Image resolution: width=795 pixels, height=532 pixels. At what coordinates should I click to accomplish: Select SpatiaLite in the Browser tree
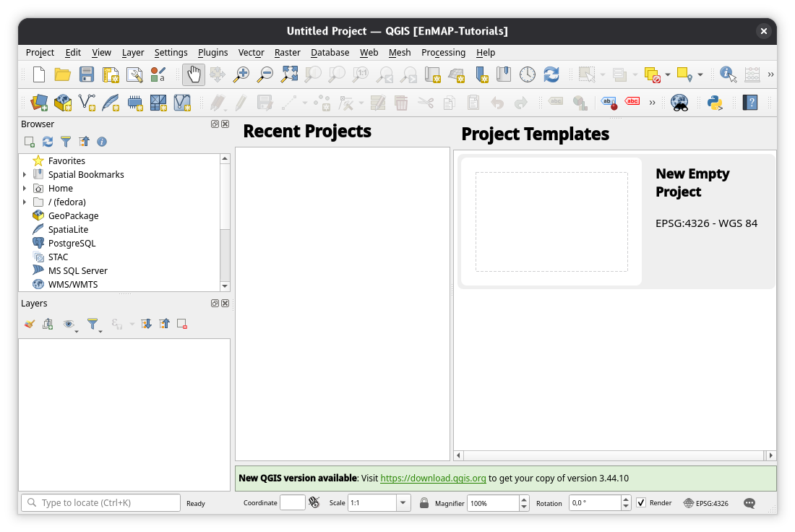coord(68,229)
